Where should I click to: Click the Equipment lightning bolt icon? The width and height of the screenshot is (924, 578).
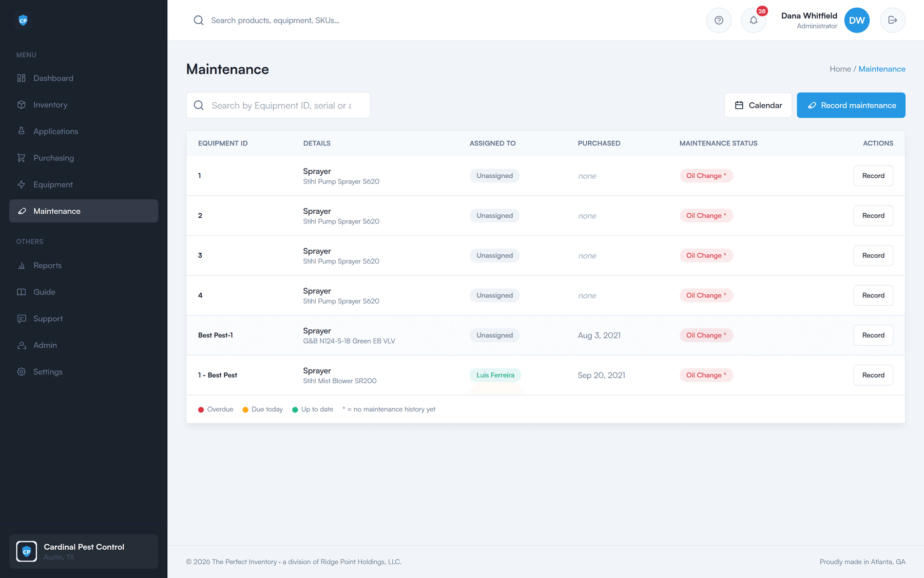click(x=21, y=184)
